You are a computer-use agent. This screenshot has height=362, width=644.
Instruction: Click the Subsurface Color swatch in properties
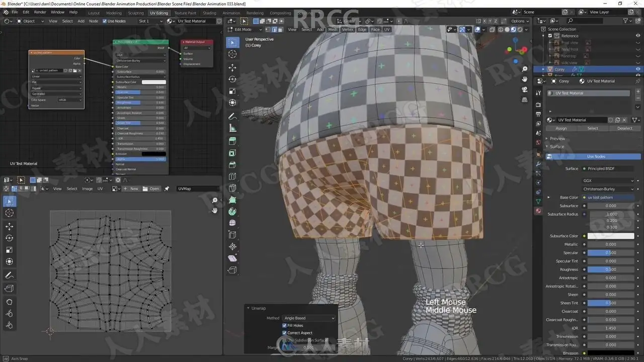[x=611, y=236]
